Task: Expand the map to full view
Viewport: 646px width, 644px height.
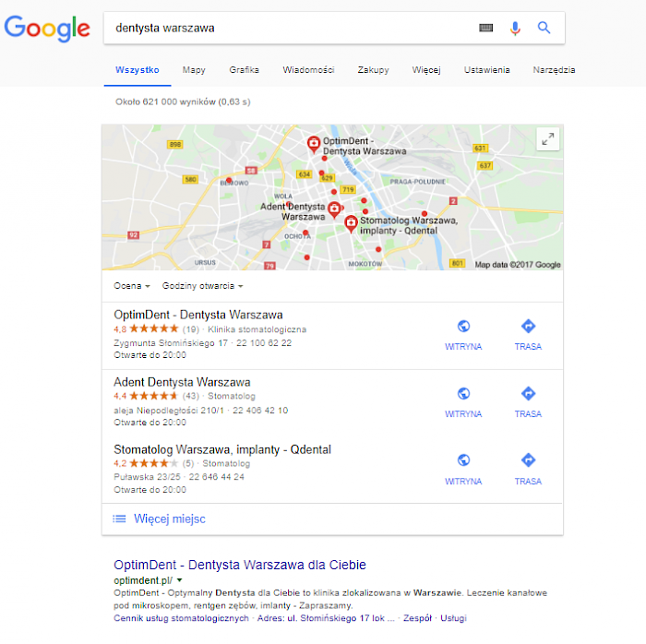Action: 547,139
